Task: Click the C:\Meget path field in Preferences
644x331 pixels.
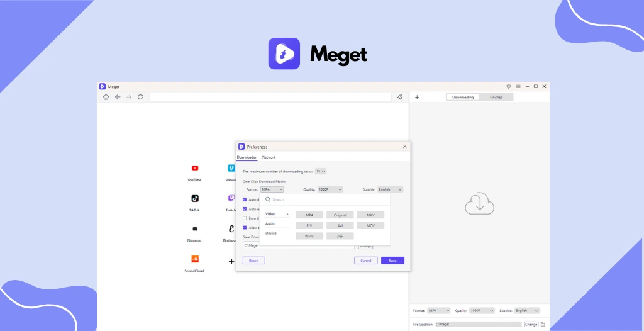Action: pyautogui.click(x=299, y=245)
